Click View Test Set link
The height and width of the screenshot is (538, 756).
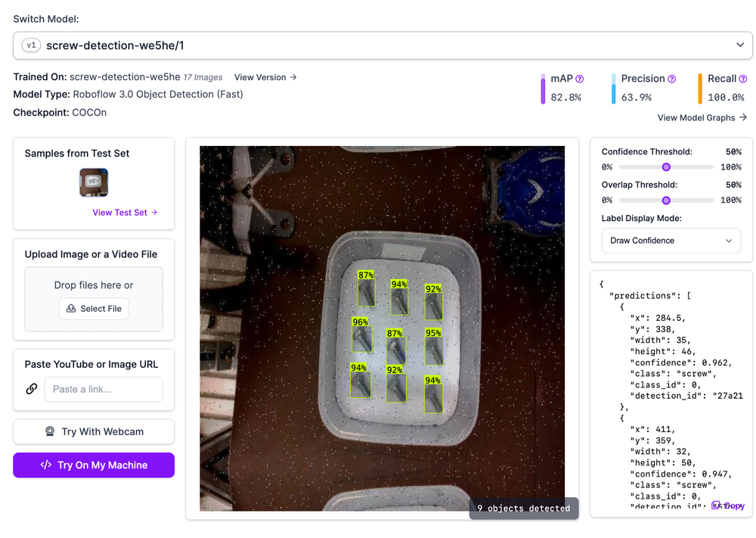click(124, 213)
